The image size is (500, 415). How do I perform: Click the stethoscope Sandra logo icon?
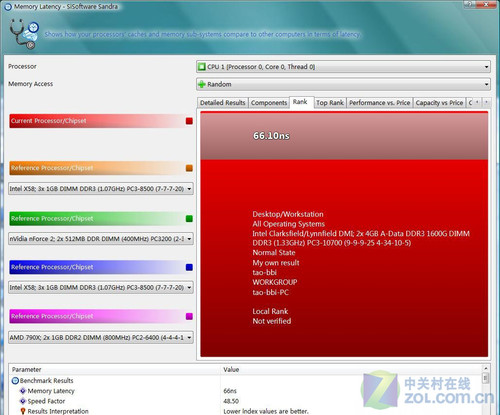tap(24, 34)
